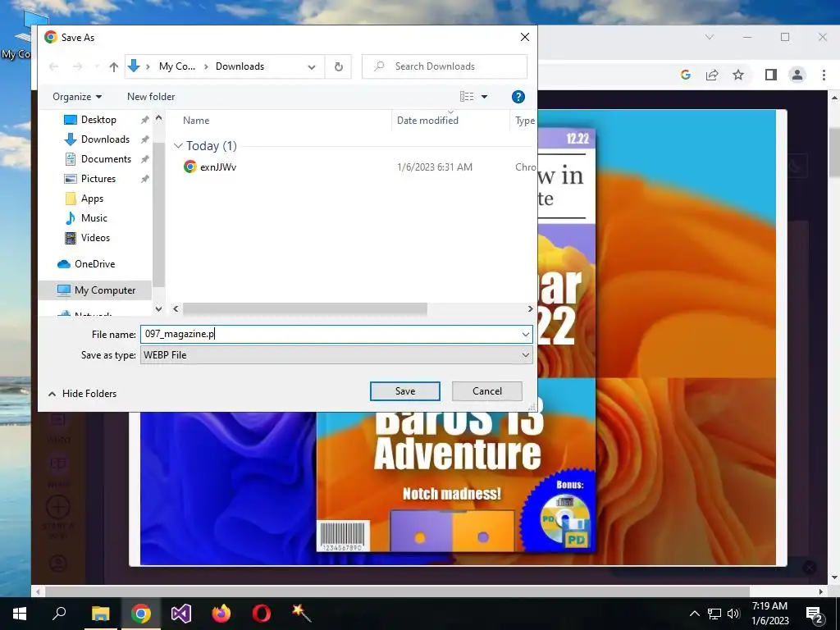Open the notifications center
Screen dimensions: 840x630
point(815,614)
